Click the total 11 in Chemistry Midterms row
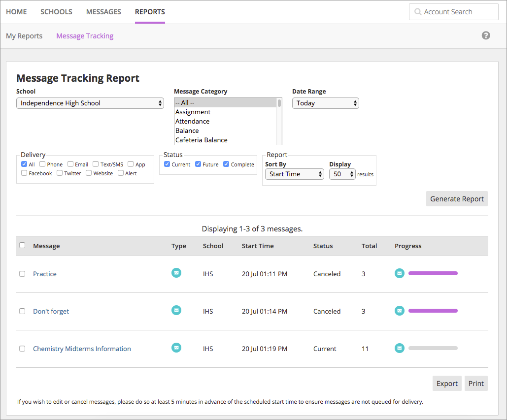 click(365, 349)
